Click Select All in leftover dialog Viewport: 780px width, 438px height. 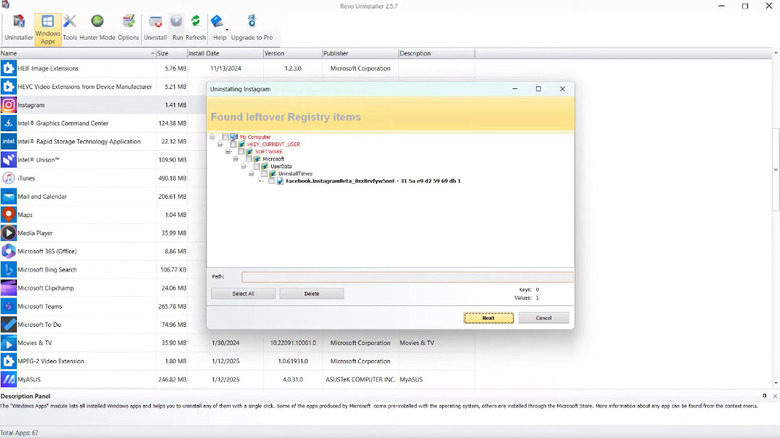coord(243,294)
